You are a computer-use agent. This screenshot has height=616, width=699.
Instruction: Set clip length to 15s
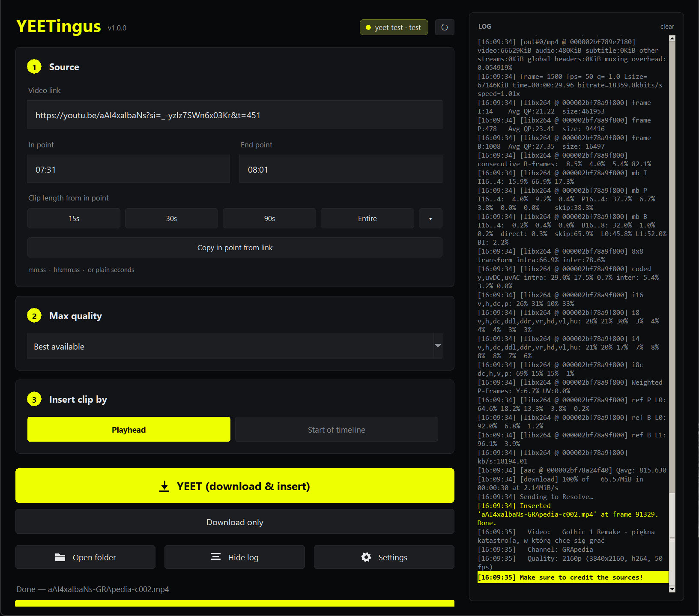click(x=74, y=218)
